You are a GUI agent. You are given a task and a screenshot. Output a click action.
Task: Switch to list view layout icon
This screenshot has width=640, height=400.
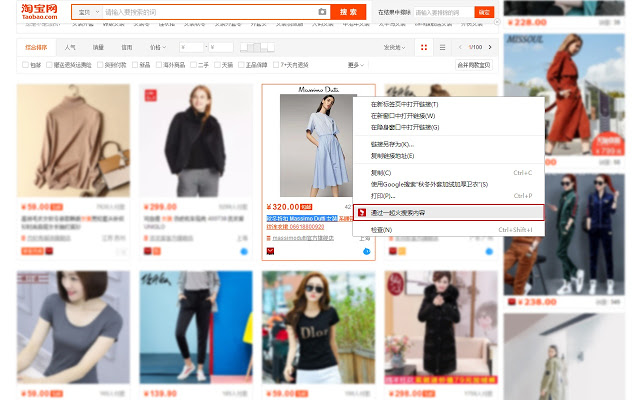click(442, 47)
